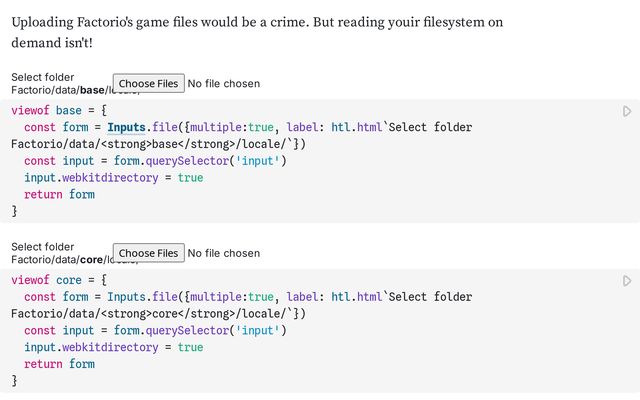Click 'No file chosen' beside core folder input

point(224,253)
